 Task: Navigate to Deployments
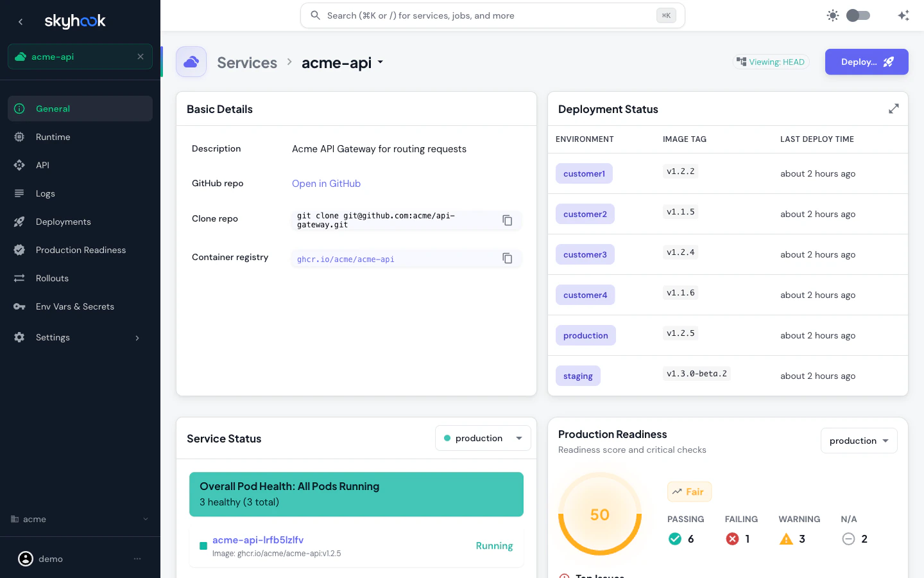pos(80,222)
